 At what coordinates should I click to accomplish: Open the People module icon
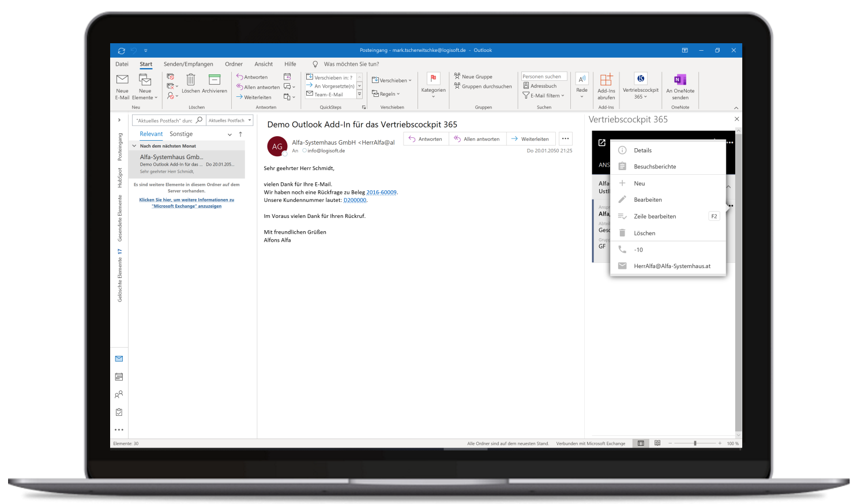pos(119,394)
